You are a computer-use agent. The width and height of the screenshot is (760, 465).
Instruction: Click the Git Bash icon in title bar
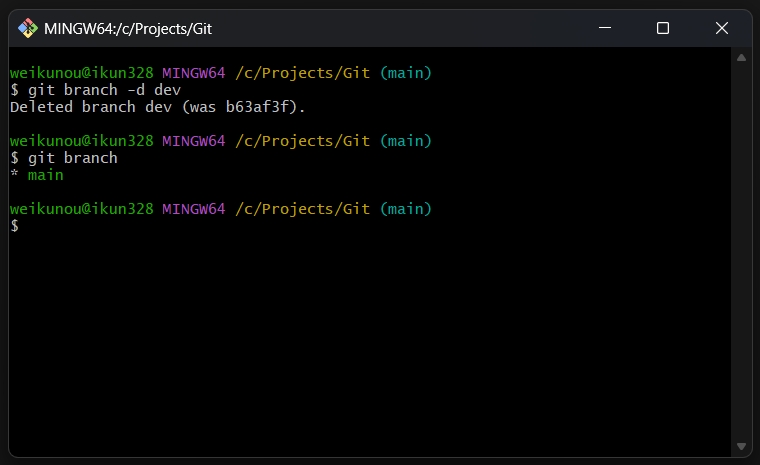coord(28,28)
